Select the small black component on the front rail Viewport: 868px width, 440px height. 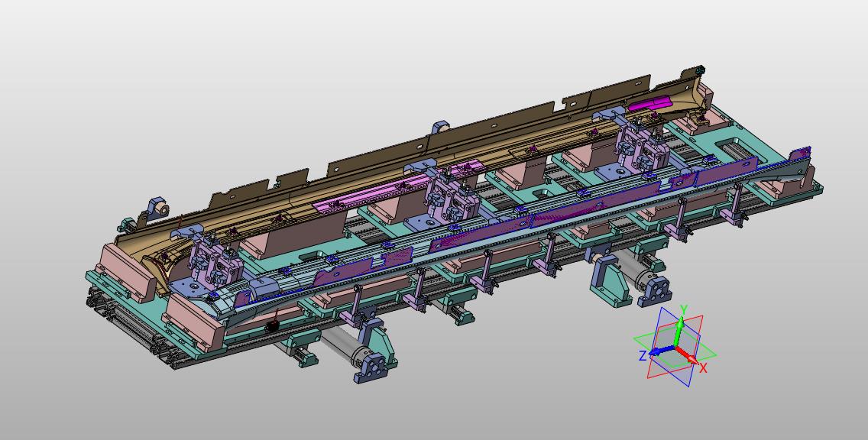coord(271,326)
